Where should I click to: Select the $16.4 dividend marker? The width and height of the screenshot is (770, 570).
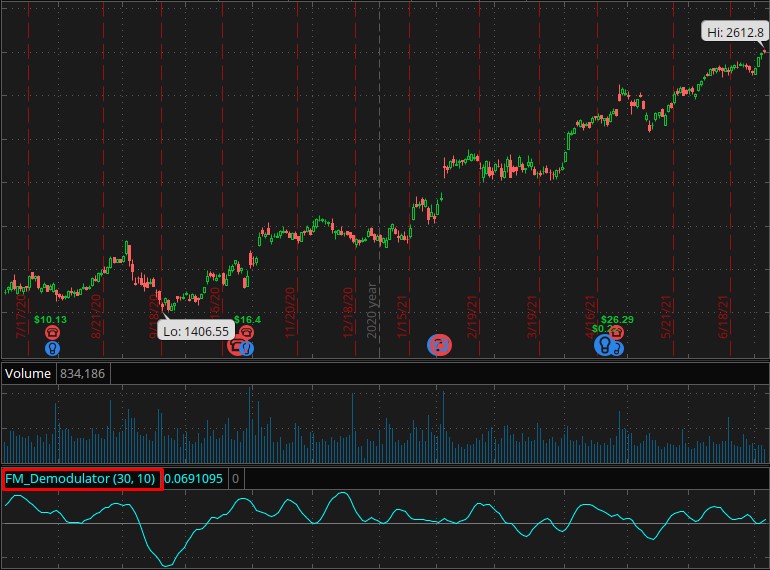tap(247, 320)
